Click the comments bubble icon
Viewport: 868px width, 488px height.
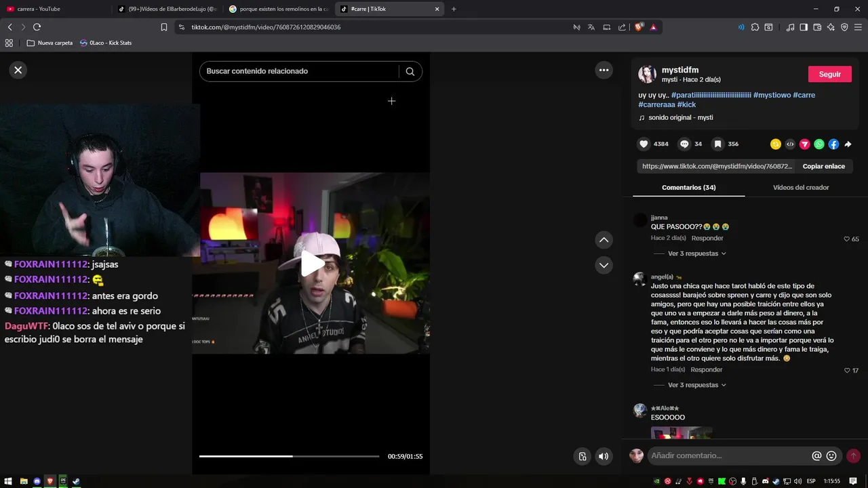[684, 144]
